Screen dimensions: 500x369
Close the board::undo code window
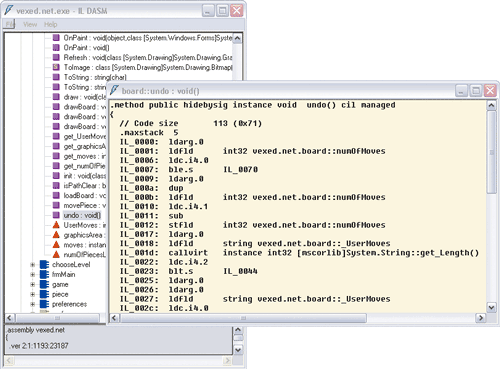click(x=490, y=91)
